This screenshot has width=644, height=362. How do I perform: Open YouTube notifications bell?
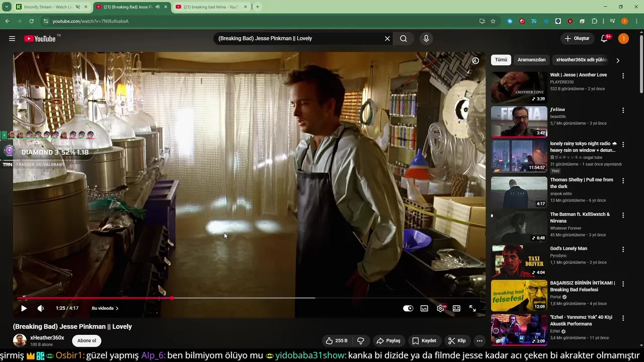[605, 39]
